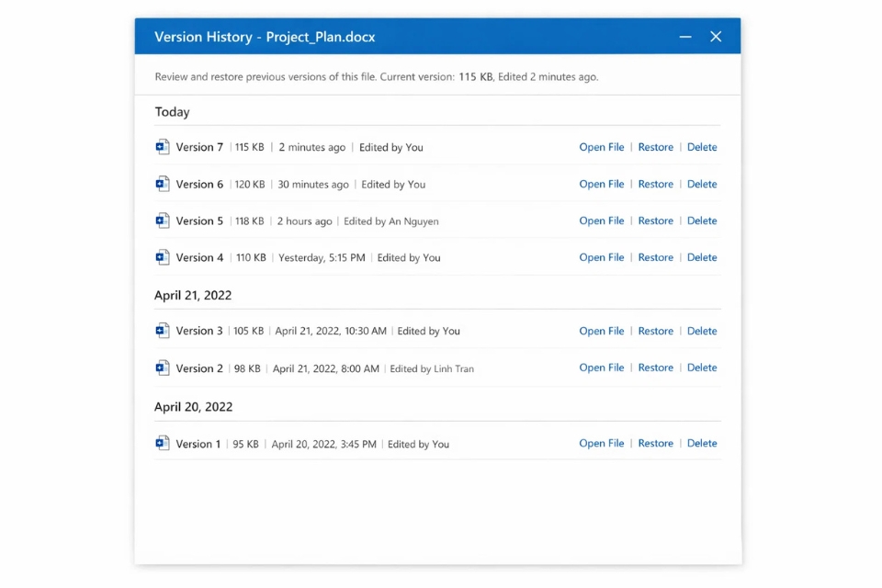This screenshot has height=588, width=882.
Task: Restore Version 6 of the document
Action: pos(655,183)
